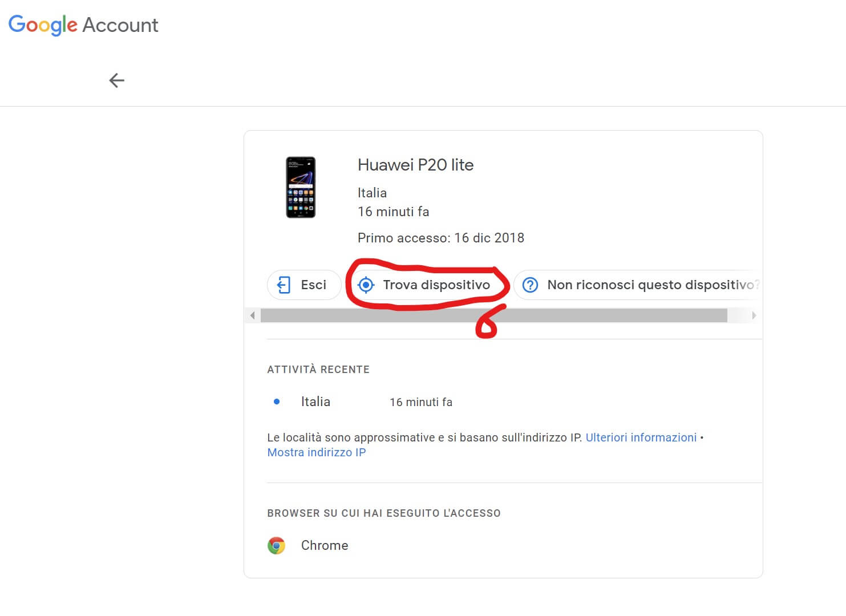Click the blue dot beside Italia activity
Image resolution: width=846 pixels, height=616 pixels.
point(277,402)
